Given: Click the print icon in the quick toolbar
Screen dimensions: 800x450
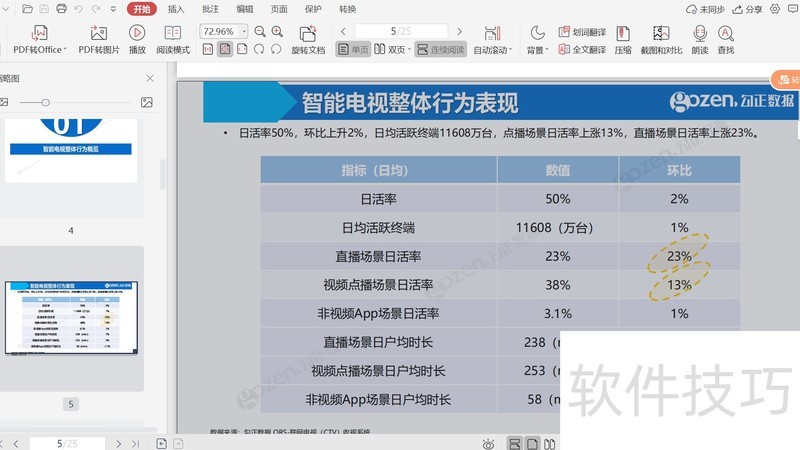Looking at the screenshot, I should click(61, 9).
